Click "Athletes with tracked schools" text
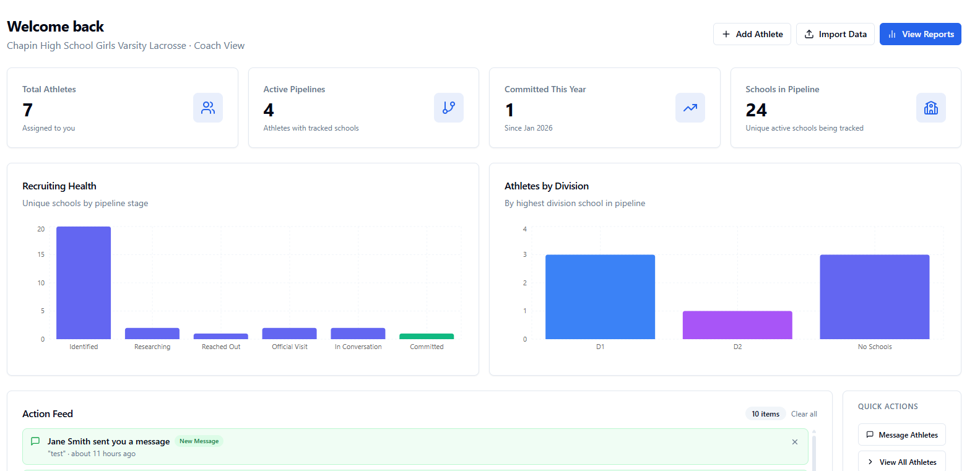Viewport: 980px width, 471px height. 311,128
